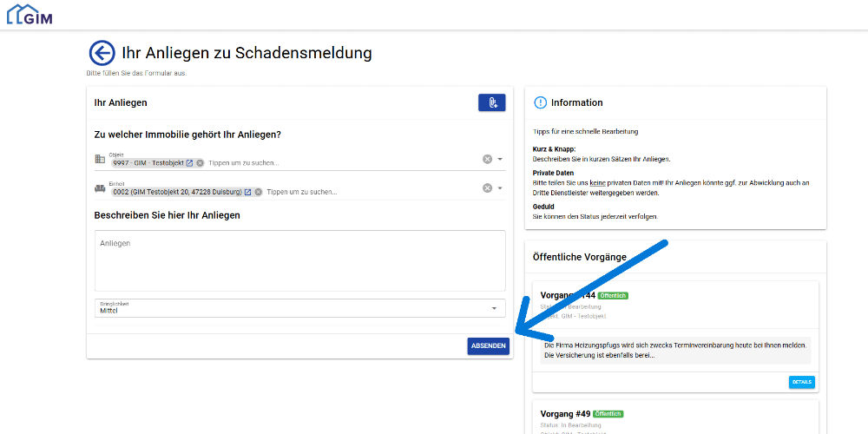This screenshot has width=868, height=434.
Task: Open the 9997 GIM Testobjekt external link icon
Action: [x=189, y=162]
